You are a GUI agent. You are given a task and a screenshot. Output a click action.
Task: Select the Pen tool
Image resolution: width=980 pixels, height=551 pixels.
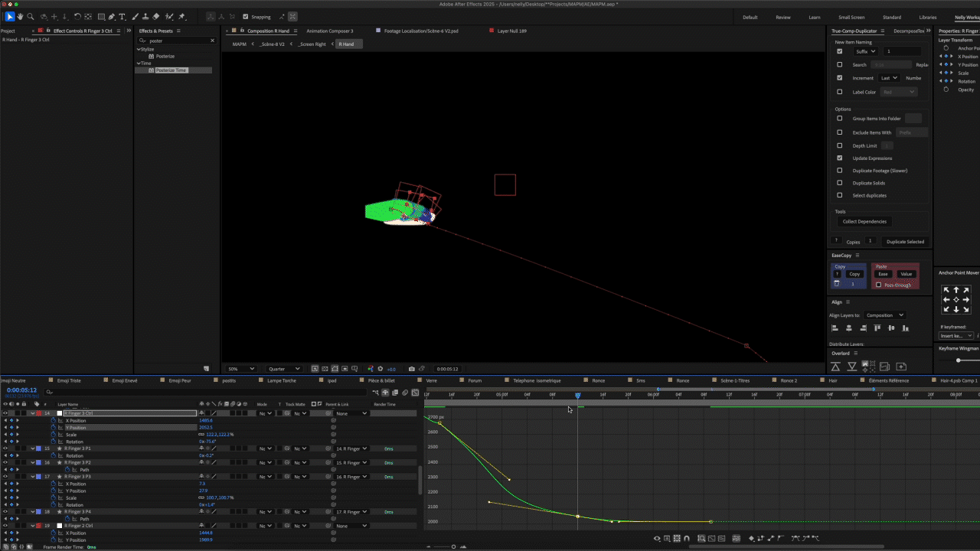pyautogui.click(x=112, y=16)
